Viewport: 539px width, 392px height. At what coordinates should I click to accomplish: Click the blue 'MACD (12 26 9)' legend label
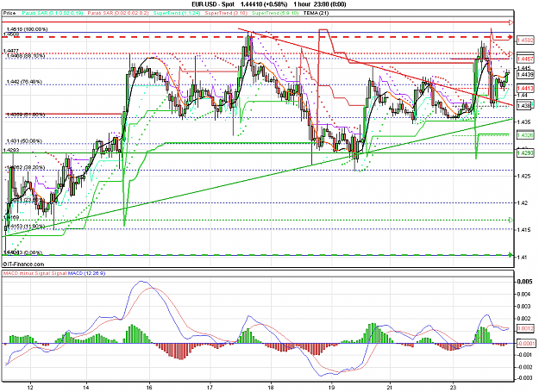(x=86, y=273)
